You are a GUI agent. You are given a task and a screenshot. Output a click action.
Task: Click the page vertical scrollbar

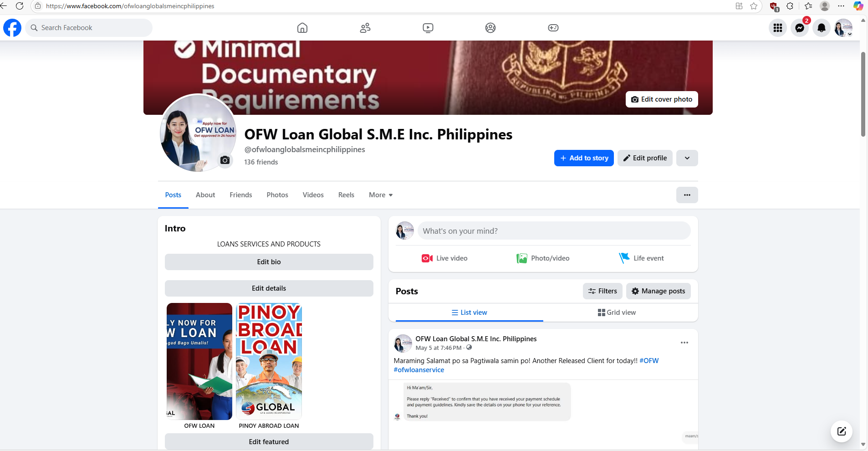(x=863, y=94)
